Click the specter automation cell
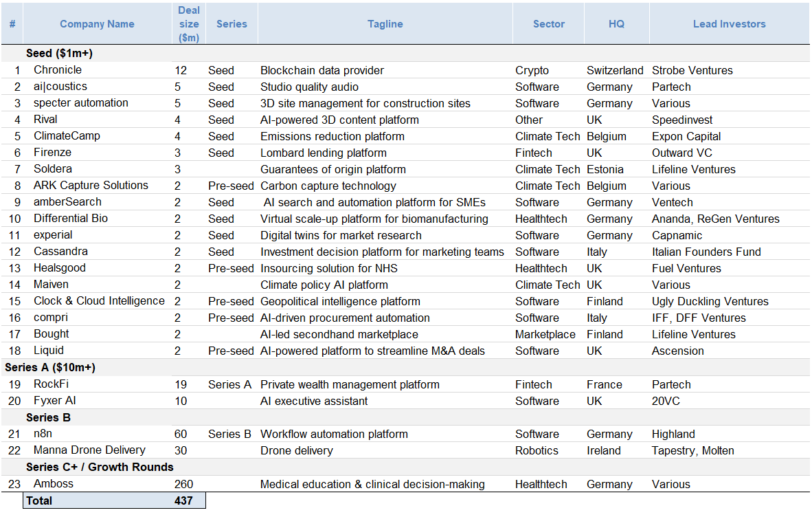 pos(81,103)
